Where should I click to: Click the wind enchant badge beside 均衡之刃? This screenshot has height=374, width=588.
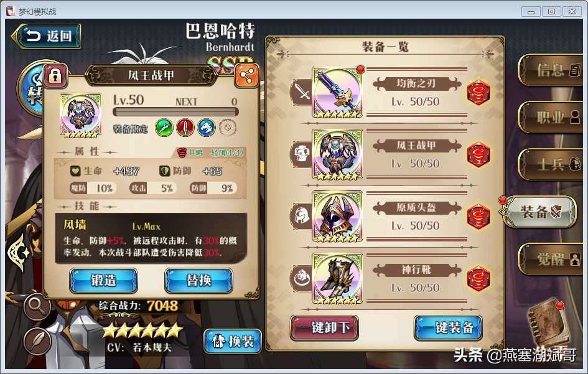[478, 92]
